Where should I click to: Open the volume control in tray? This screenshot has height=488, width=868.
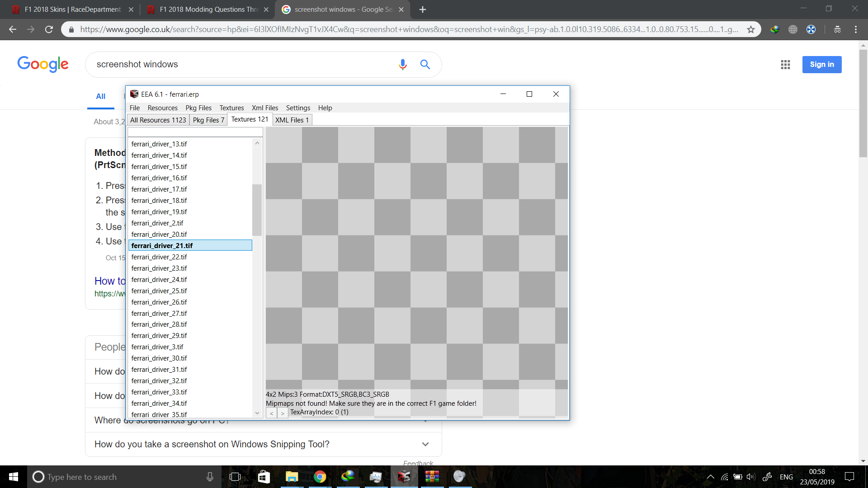point(751,477)
